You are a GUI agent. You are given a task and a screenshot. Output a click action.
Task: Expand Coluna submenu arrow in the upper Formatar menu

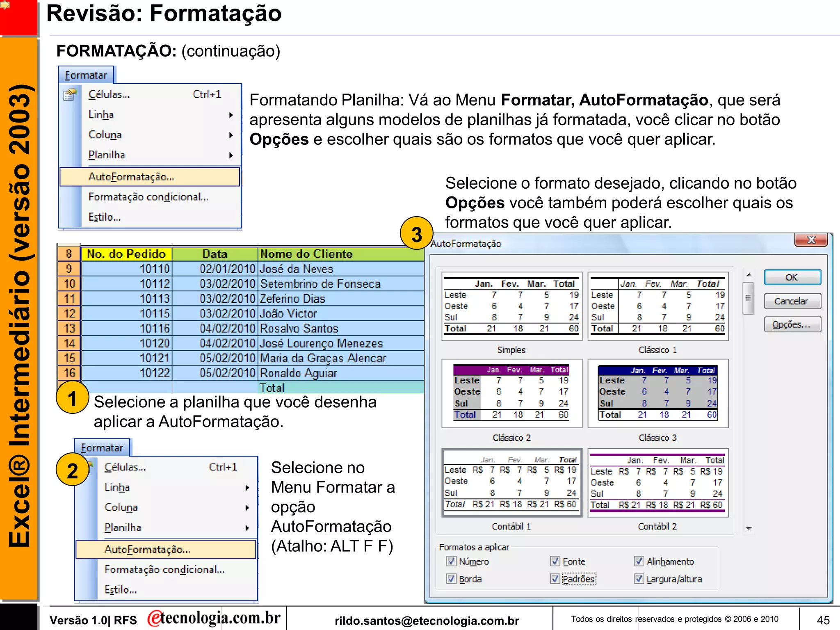[x=231, y=135]
